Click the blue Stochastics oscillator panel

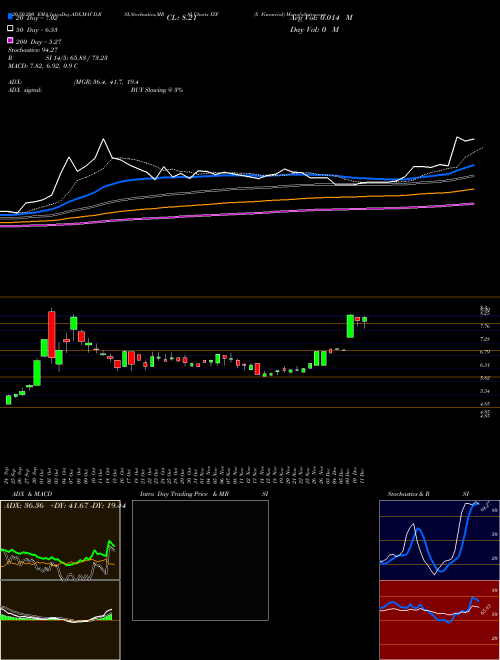tap(439, 540)
